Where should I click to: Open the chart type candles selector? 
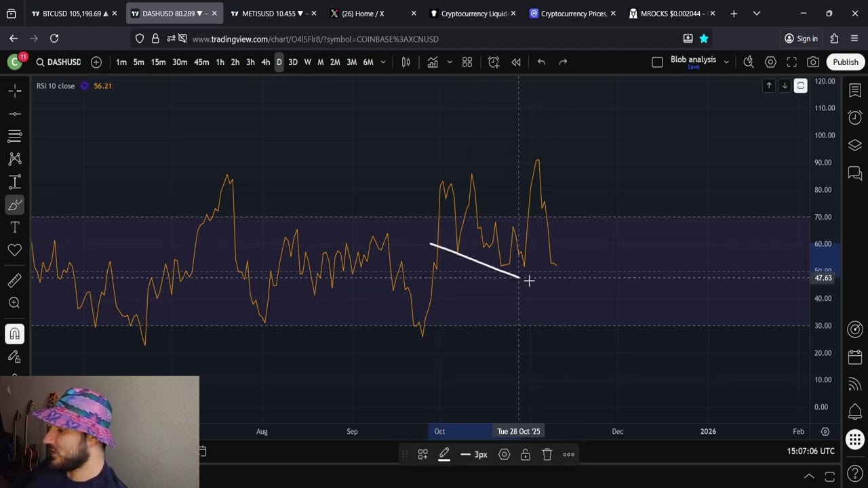point(406,62)
